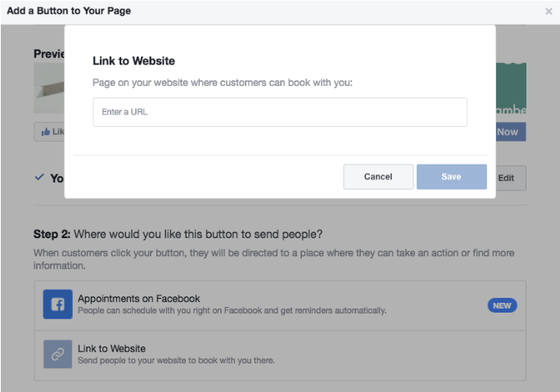The image size is (560, 392).
Task: Click the Send people to your website text
Action: (176, 361)
